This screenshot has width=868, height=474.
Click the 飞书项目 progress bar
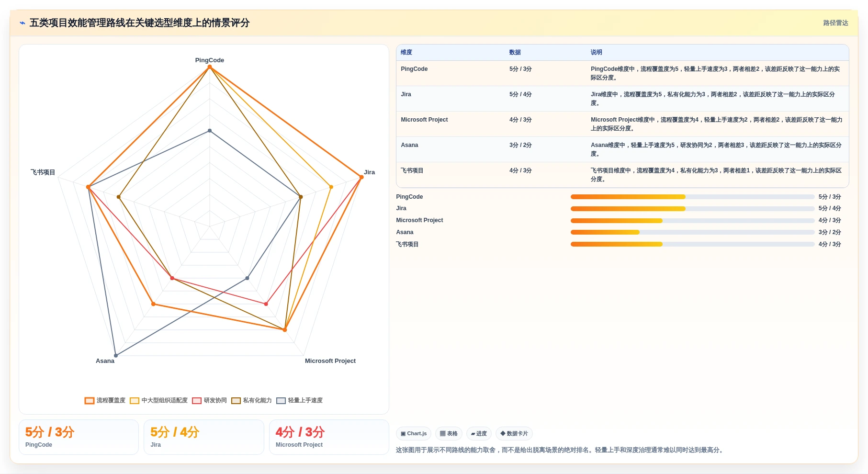pyautogui.click(x=692, y=244)
